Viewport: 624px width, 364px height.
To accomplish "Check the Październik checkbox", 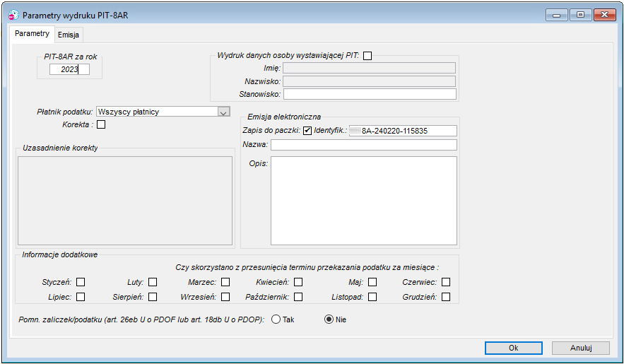I will (298, 297).
